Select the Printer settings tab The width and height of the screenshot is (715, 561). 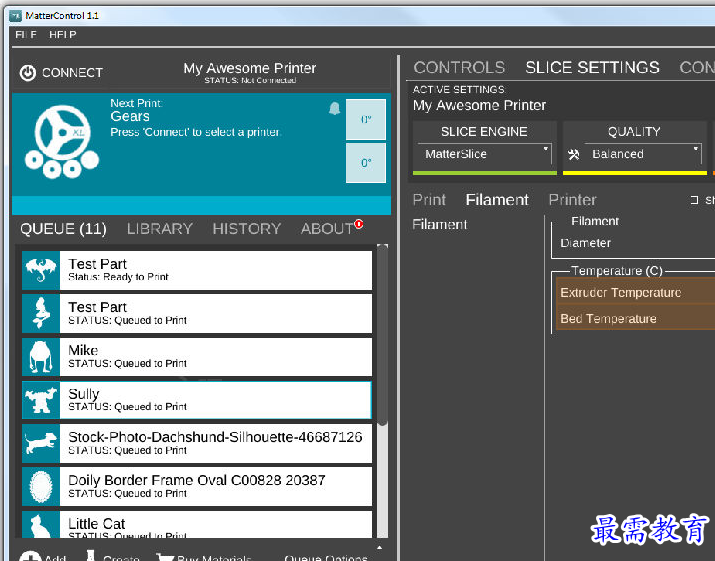click(x=572, y=200)
